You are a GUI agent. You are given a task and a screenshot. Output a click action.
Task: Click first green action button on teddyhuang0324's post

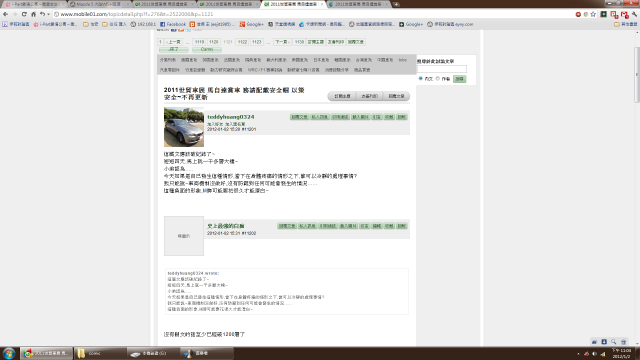(x=299, y=117)
